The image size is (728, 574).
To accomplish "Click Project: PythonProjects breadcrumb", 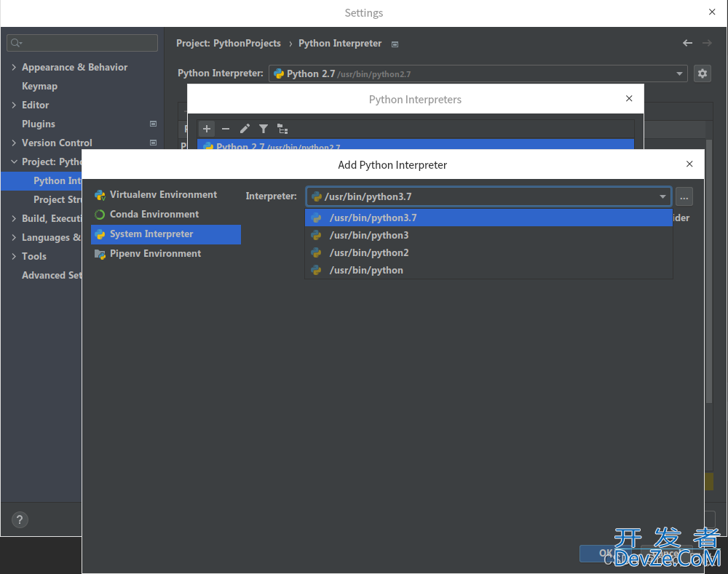I will pyautogui.click(x=229, y=43).
